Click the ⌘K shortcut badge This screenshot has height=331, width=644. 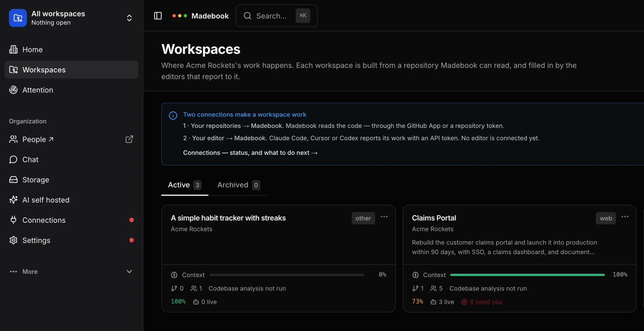click(x=303, y=16)
